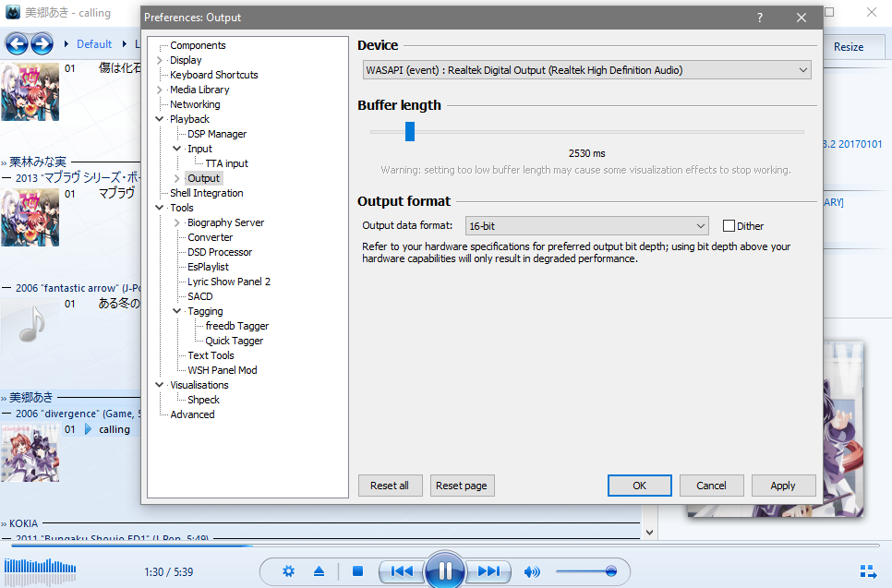This screenshot has height=588, width=892.
Task: Click the Apply button
Action: [x=782, y=486]
